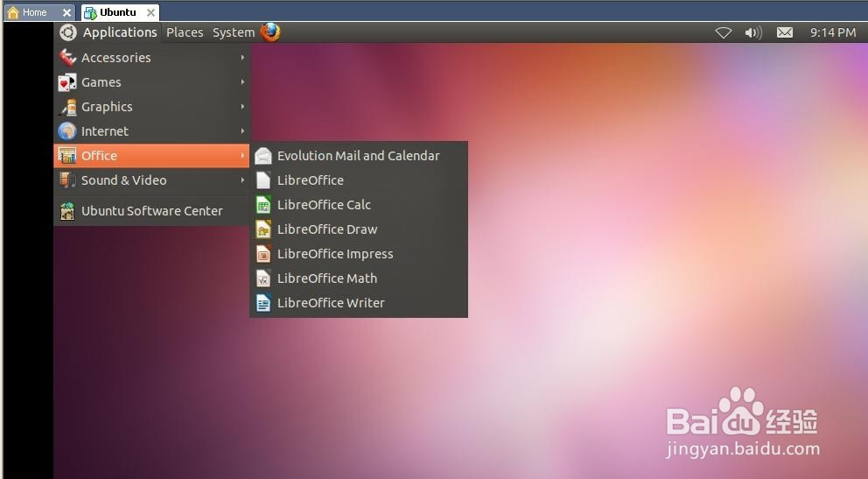
Task: Click the Office submenu arrow
Action: tap(242, 156)
